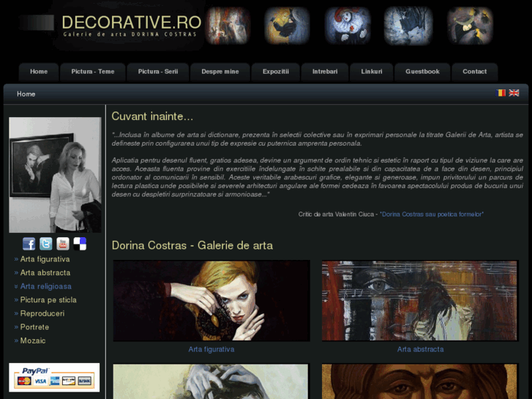Click Arta abstracta caption under painting

[420, 349]
